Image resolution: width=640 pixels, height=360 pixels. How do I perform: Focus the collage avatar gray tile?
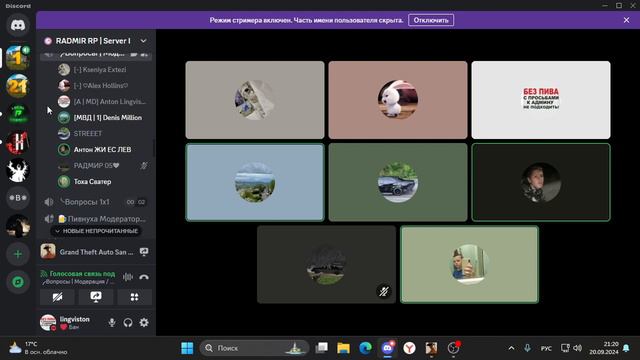pos(255,100)
